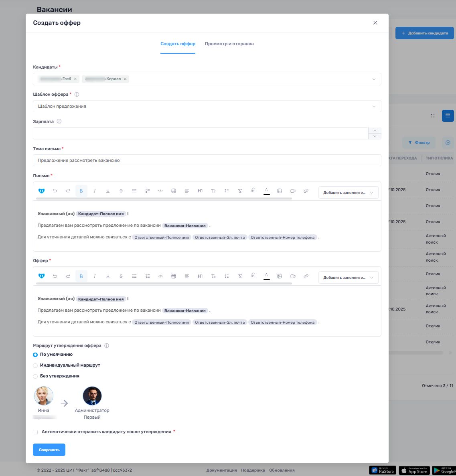Insert a link in the Оффер editor
Image resolution: width=456 pixels, height=476 pixels.
(306, 276)
